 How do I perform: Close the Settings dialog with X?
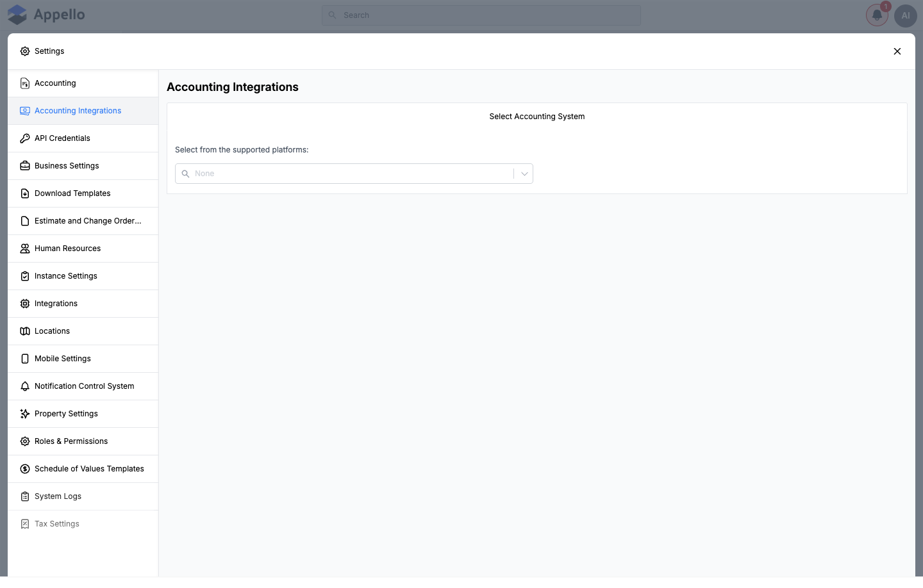click(x=897, y=51)
